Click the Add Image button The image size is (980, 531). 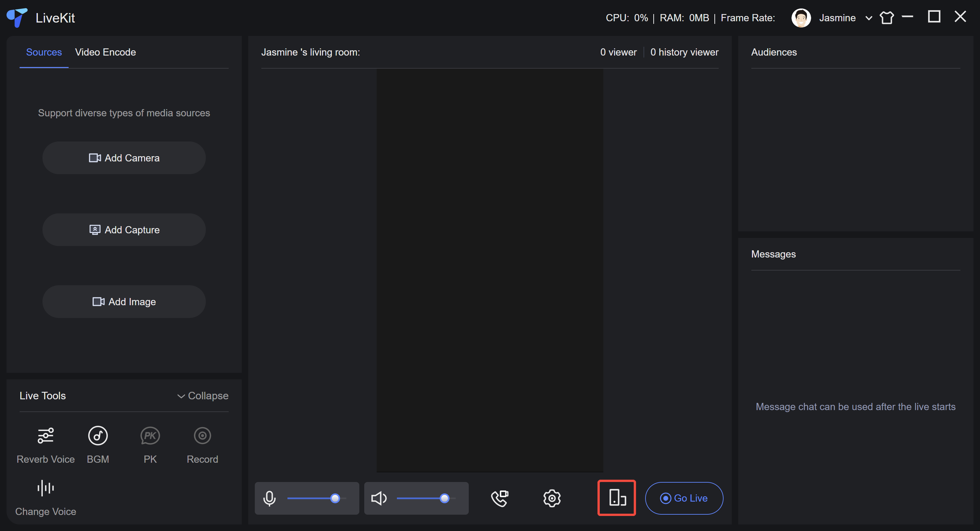pos(124,302)
